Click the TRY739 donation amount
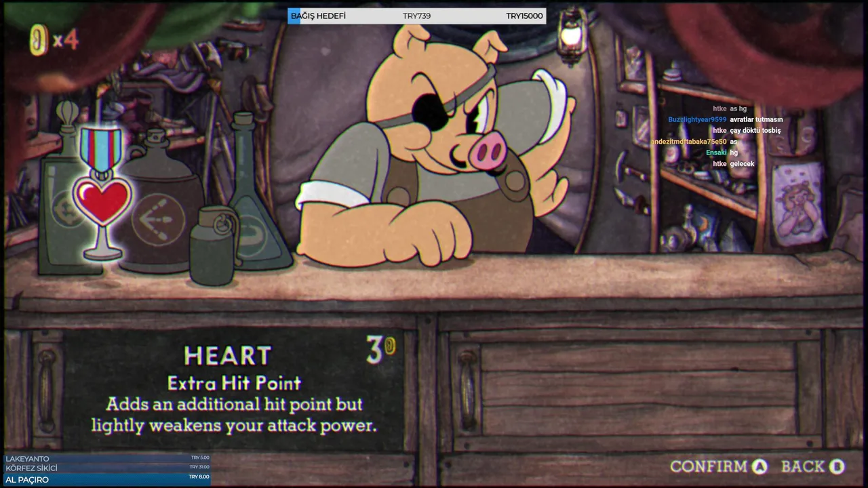The height and width of the screenshot is (488, 868). click(416, 16)
